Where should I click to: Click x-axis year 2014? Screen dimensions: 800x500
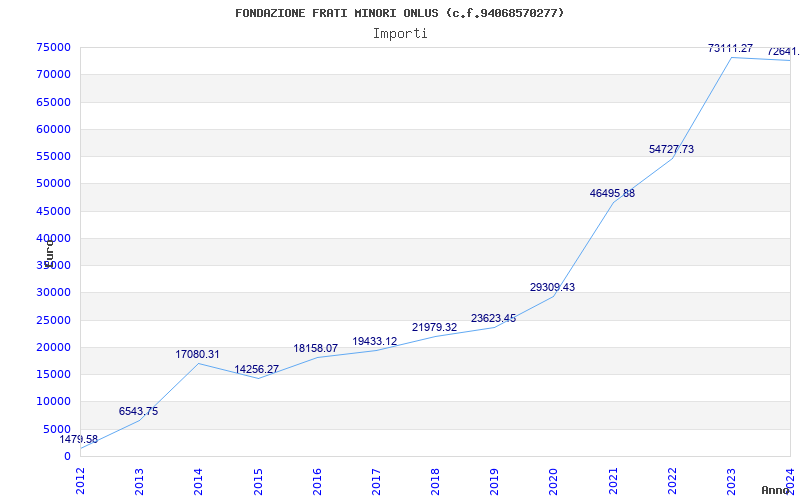click(x=198, y=481)
